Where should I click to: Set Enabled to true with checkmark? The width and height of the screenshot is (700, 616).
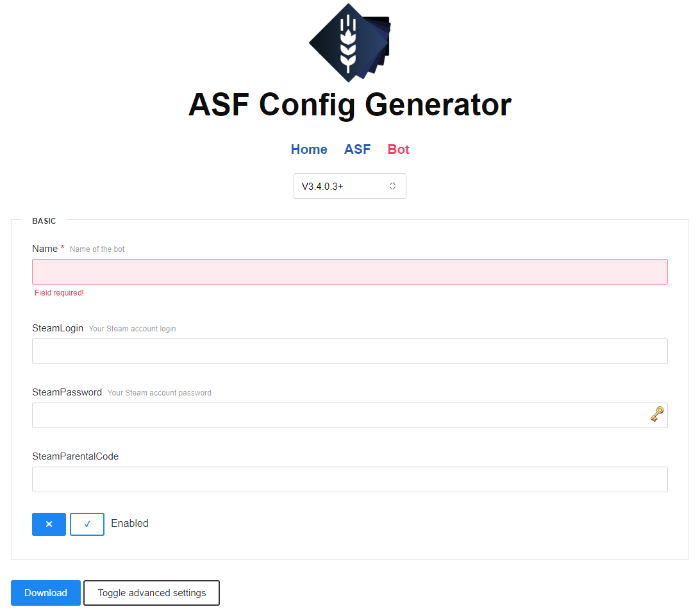click(87, 524)
